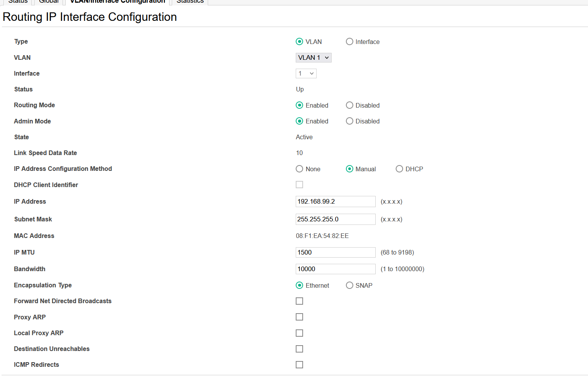Select Interface as the Type
Image resolution: width=588 pixels, height=383 pixels.
click(x=349, y=42)
